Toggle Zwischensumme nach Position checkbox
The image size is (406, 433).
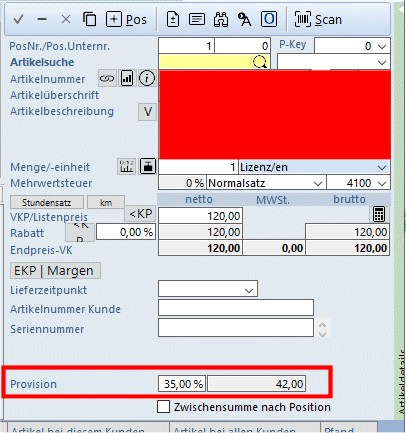(163, 407)
